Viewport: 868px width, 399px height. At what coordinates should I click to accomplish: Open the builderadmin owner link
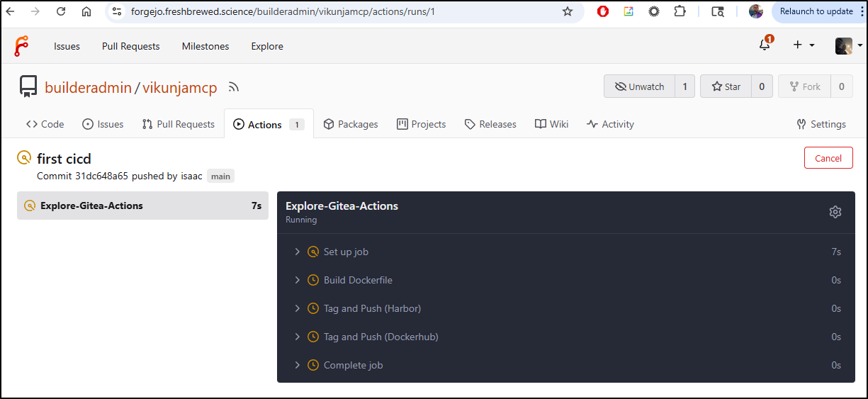point(88,87)
